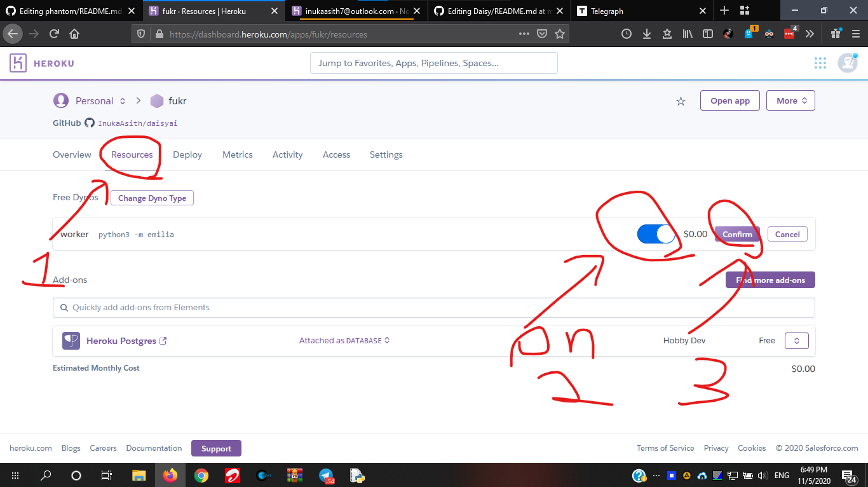Switch to the Telegraph browser tab
This screenshot has width=868, height=487.
click(x=642, y=11)
